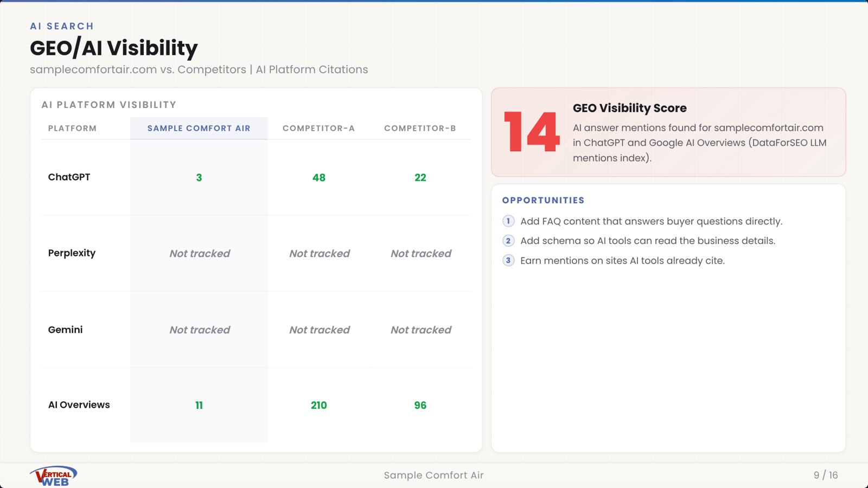868x488 pixels.
Task: Click the number 3 opportunity badge
Action: pos(508,260)
